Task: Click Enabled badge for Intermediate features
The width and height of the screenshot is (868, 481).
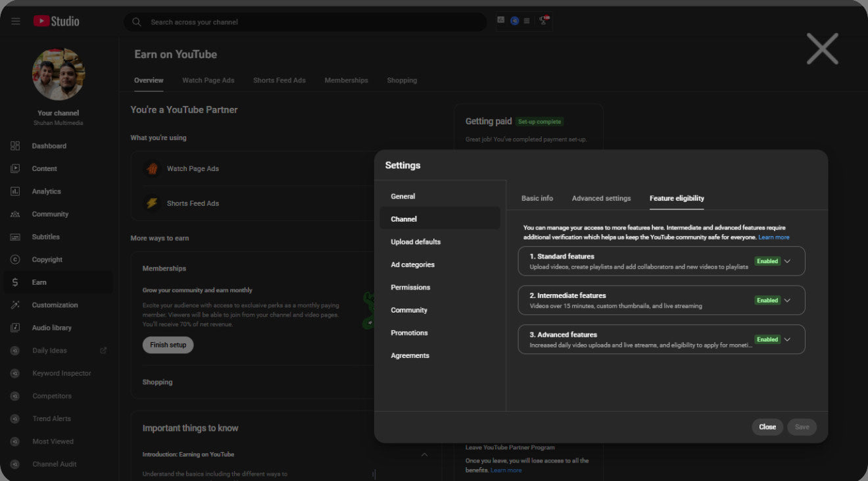Action: pyautogui.click(x=767, y=301)
